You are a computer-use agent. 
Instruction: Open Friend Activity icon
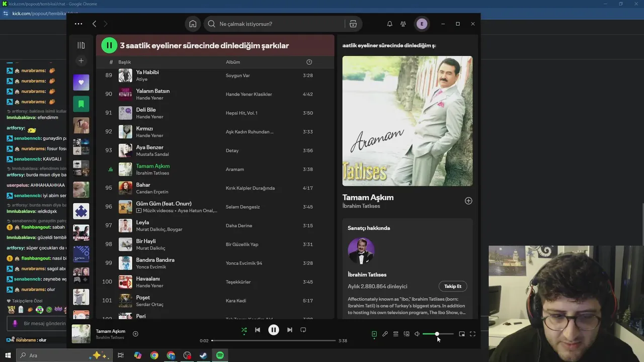[403, 24]
